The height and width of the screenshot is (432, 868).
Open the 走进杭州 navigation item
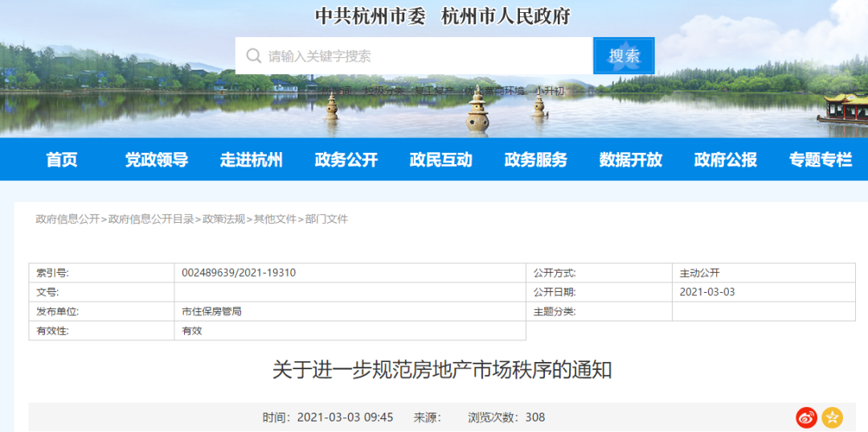tap(252, 159)
